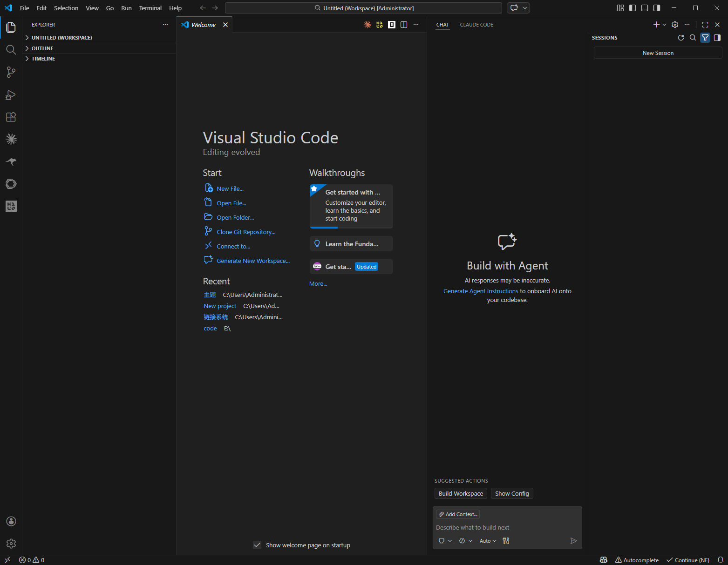Open Accounts icon in activity bar
728x565 pixels.
coord(11,521)
